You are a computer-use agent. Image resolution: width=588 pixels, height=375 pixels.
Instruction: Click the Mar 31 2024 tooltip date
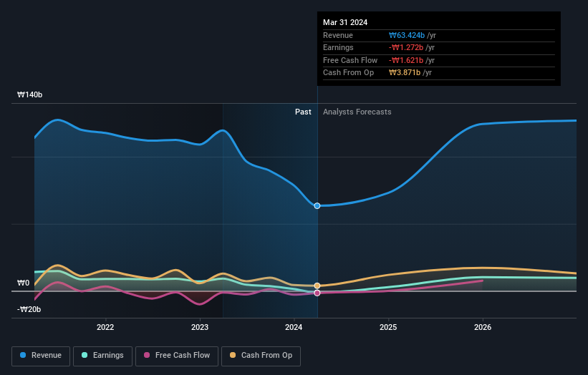pos(345,22)
